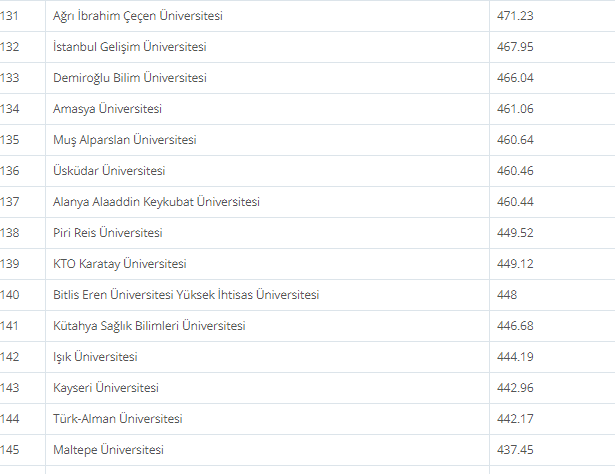
Task: Select rank number 132
Action: pyautogui.click(x=9, y=47)
